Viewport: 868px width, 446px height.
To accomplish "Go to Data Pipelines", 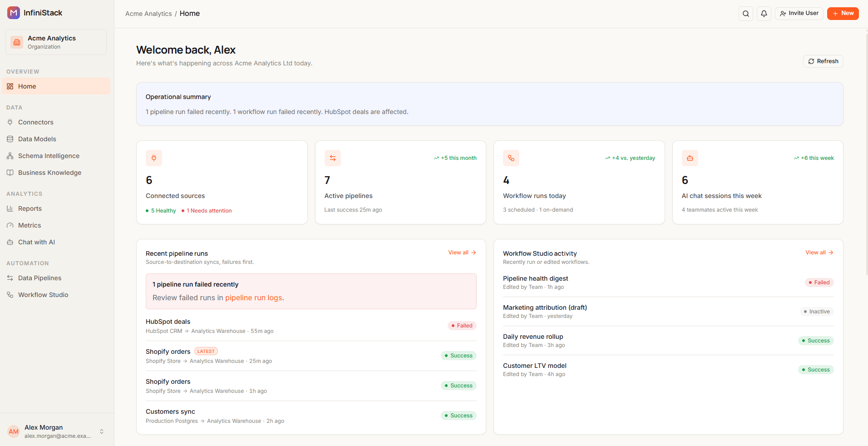I will tap(56, 278).
